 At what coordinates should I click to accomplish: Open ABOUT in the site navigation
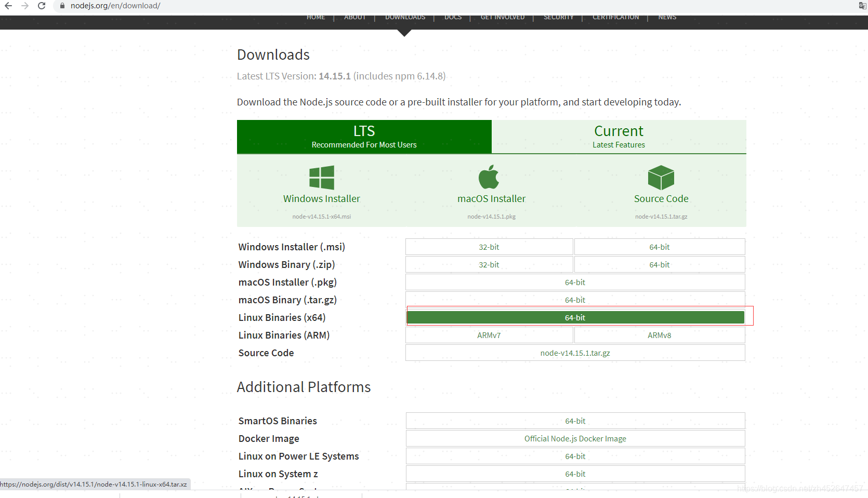coord(355,17)
